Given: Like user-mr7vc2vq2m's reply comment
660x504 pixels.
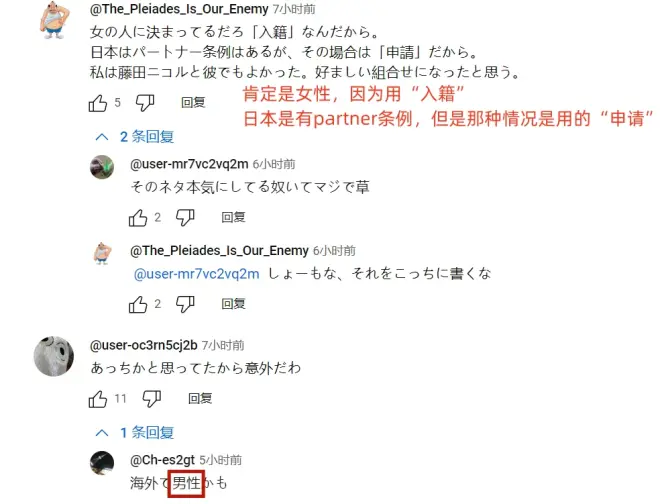Looking at the screenshot, I should (138, 218).
